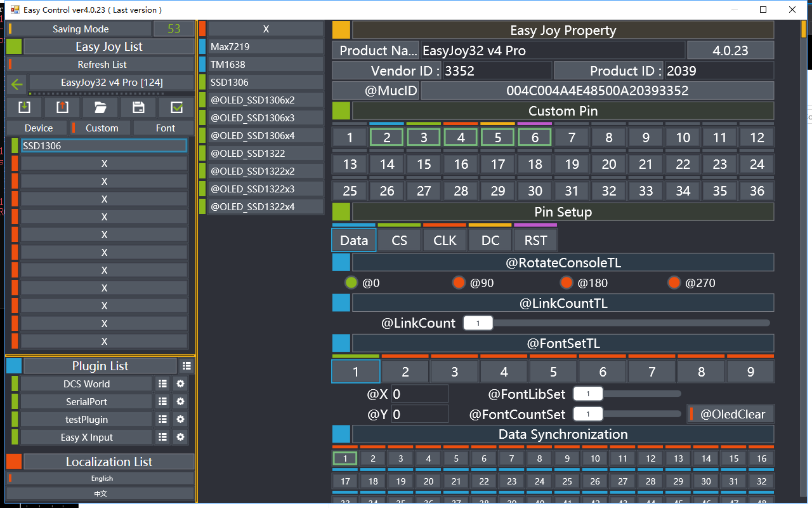
Task: Choose @OLED_SSD1306x2 from the list
Action: point(266,100)
